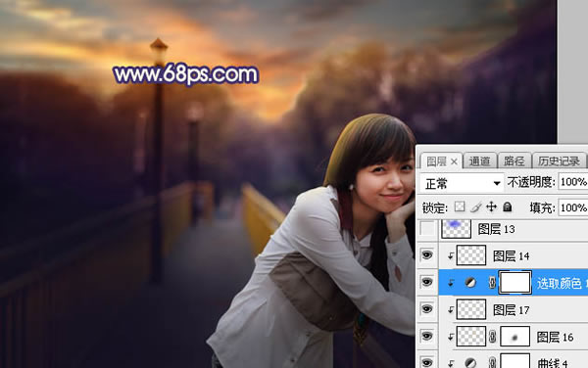The height and width of the screenshot is (368, 588).
Task: Open the 历史记录 tab
Action: 559,161
